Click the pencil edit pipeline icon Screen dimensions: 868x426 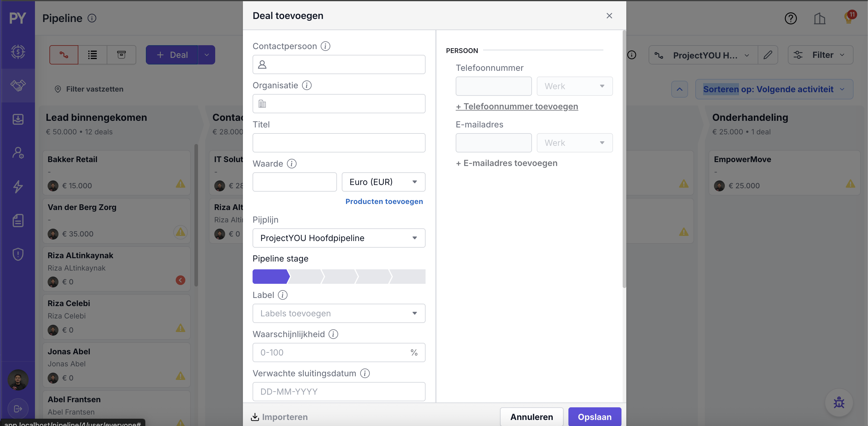768,55
